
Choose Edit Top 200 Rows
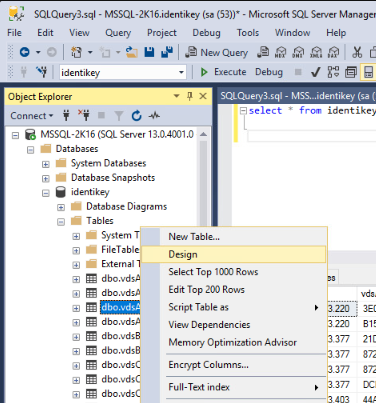(x=234, y=289)
